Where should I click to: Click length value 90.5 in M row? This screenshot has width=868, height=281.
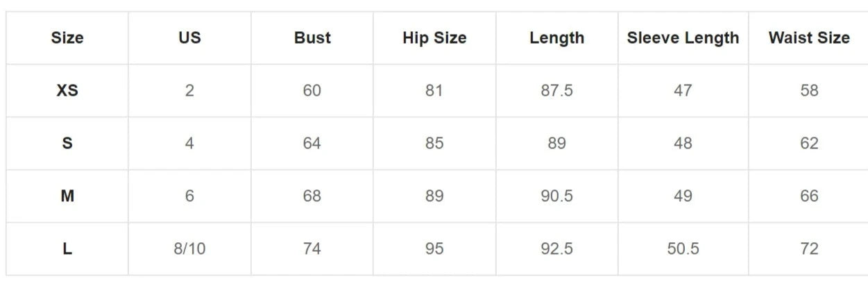point(556,196)
